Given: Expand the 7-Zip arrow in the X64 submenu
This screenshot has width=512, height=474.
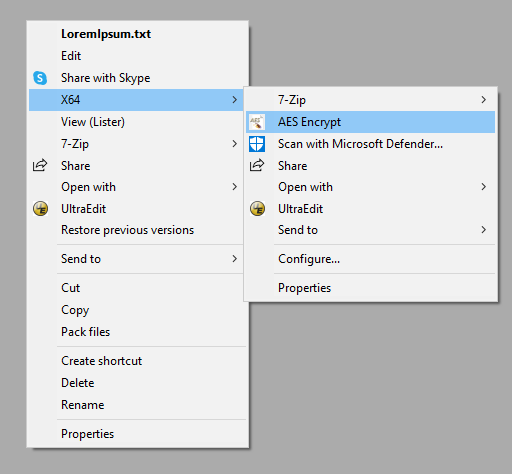Looking at the screenshot, I should [484, 100].
